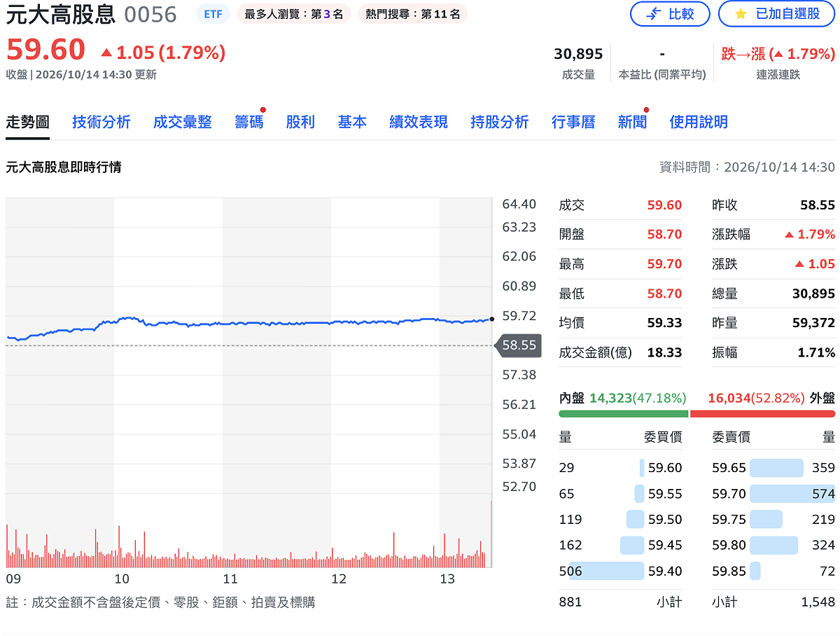The height and width of the screenshot is (636, 840).
Task: Open the 成交彙整 tab
Action: 183,122
